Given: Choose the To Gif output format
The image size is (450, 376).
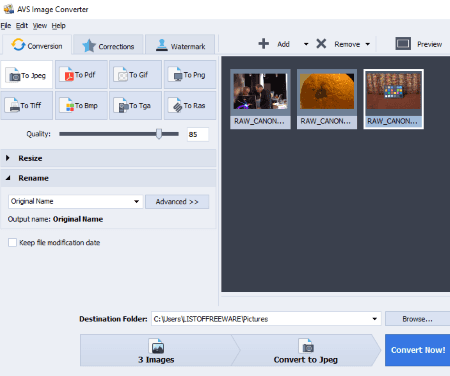Looking at the screenshot, I should [x=136, y=75].
